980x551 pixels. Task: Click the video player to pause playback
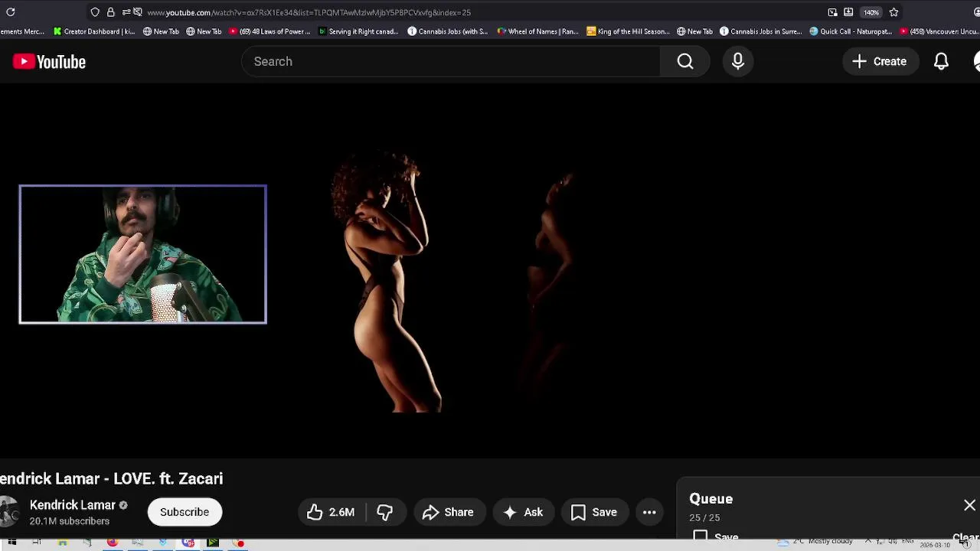[x=490, y=272]
